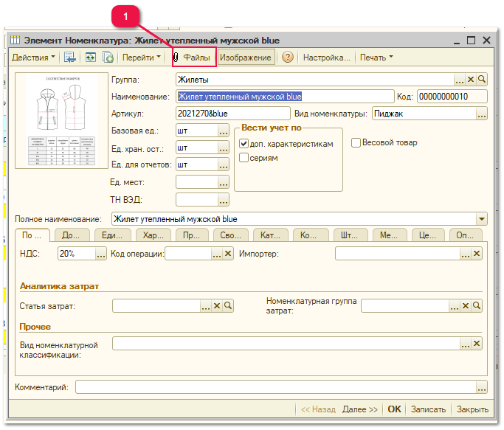Toggle the Изображение button

246,58
